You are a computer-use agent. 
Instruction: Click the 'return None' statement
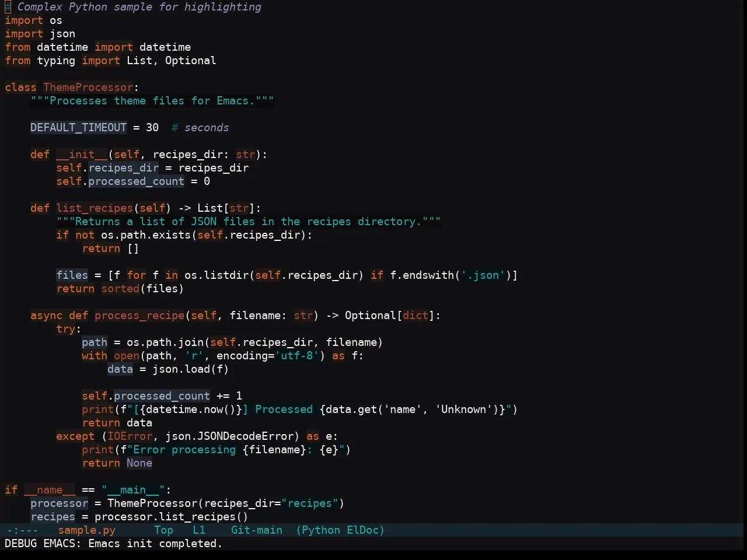[117, 463]
